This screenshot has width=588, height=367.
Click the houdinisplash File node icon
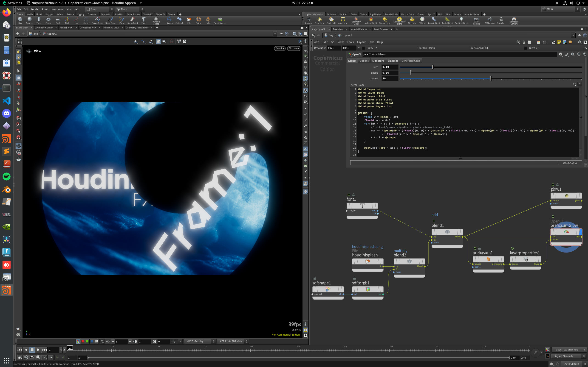(x=368, y=261)
